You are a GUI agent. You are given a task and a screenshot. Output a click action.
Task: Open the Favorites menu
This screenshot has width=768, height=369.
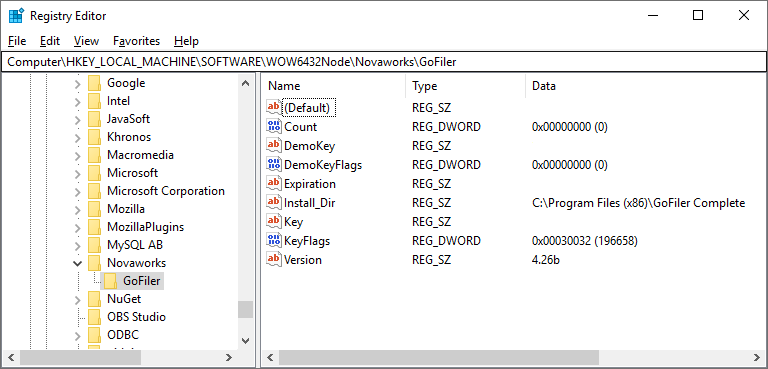pos(137,41)
